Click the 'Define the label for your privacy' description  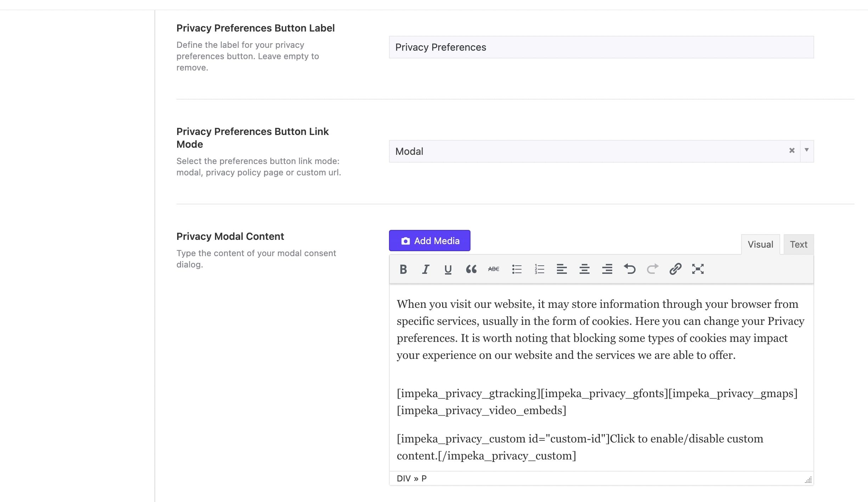pyautogui.click(x=248, y=56)
